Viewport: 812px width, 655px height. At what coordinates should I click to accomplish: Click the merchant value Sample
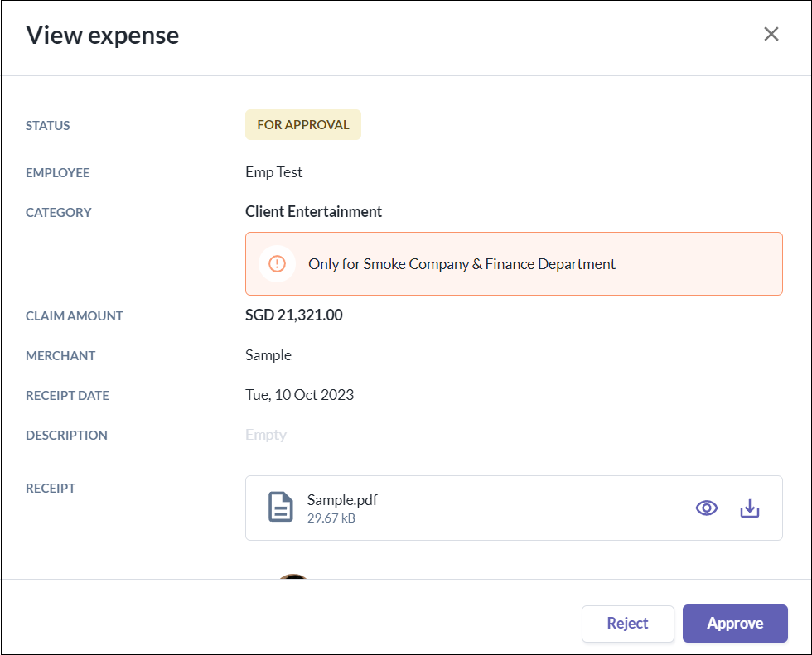pos(268,355)
